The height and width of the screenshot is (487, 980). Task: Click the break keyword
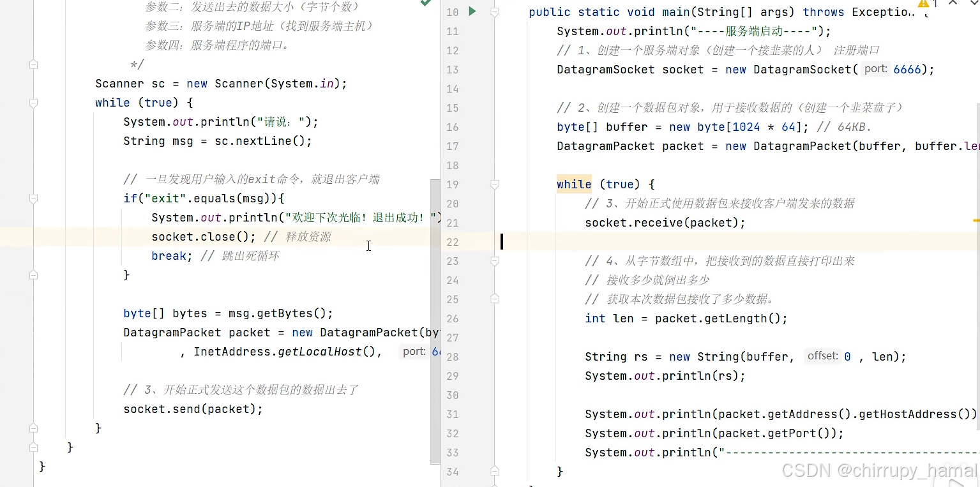169,256
